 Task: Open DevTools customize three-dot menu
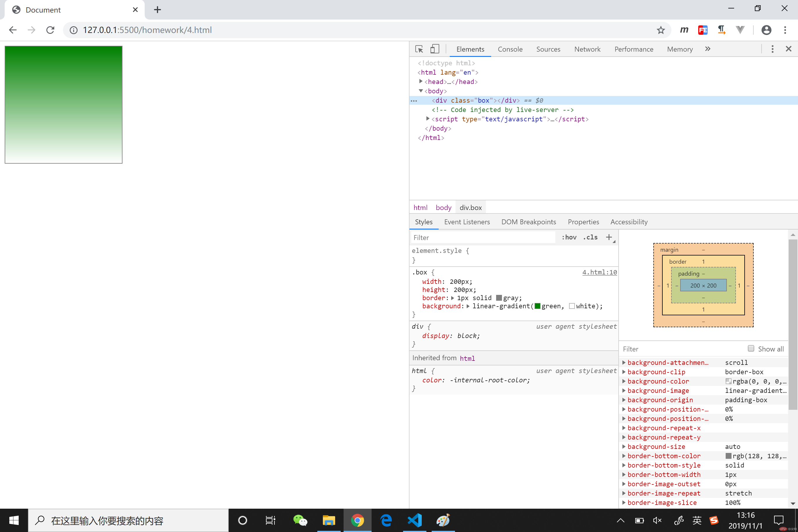point(773,49)
